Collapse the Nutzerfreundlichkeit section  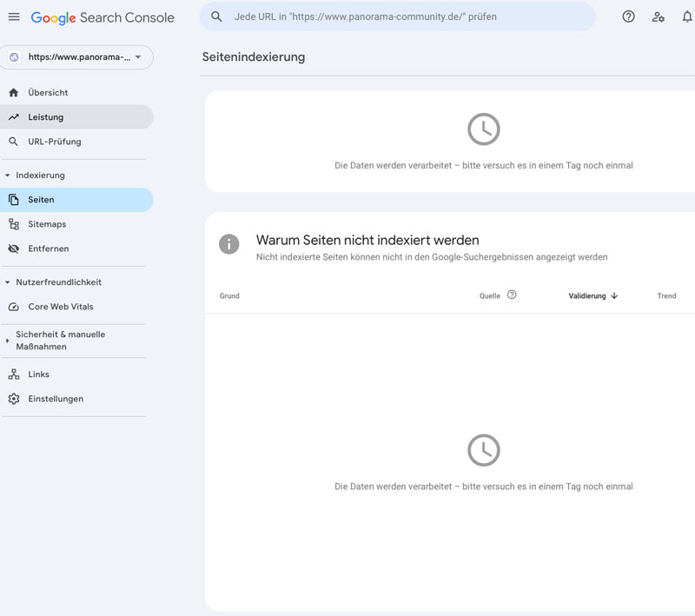(x=8, y=282)
